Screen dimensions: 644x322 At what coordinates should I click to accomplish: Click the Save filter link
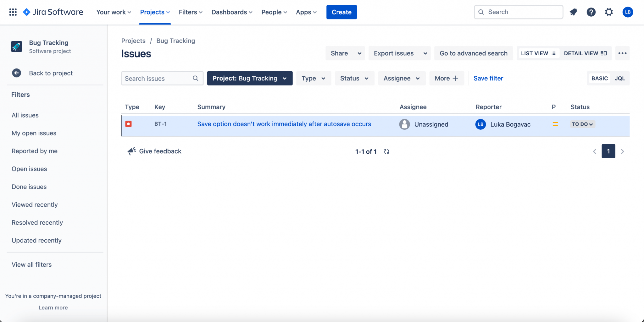(488, 78)
